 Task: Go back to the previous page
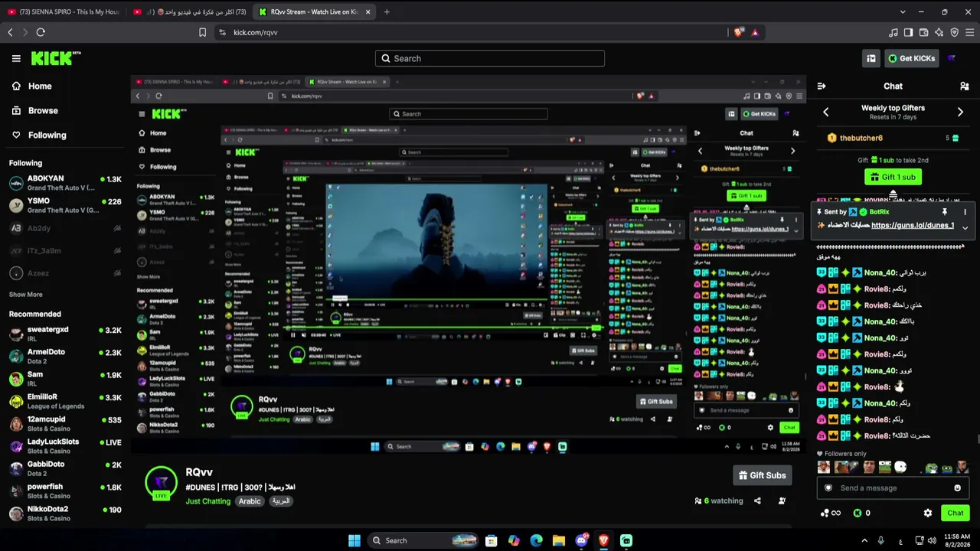pos(10,32)
